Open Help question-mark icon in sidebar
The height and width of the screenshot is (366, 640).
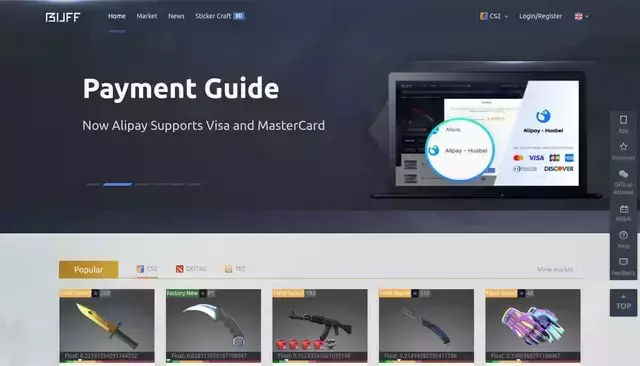pos(623,239)
